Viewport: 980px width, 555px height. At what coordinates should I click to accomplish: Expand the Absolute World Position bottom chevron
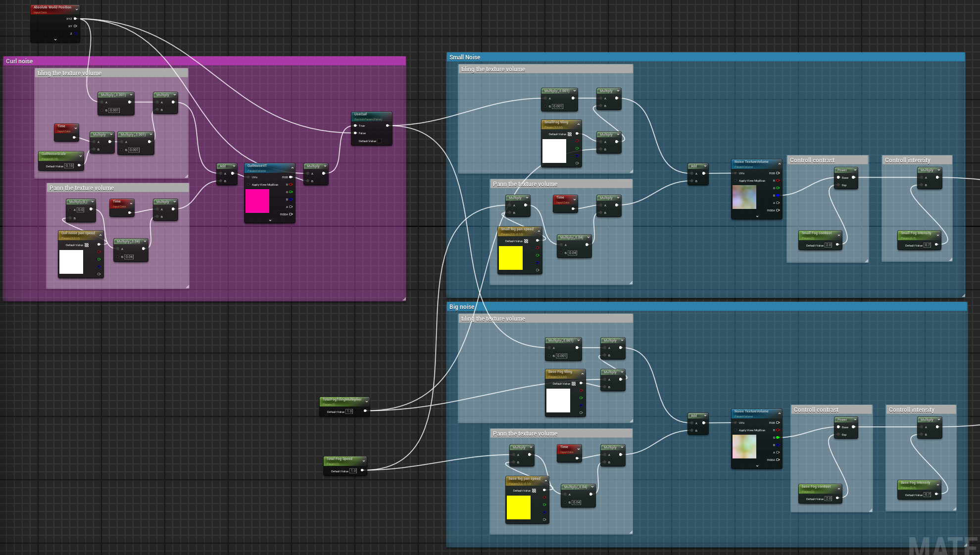(x=55, y=40)
